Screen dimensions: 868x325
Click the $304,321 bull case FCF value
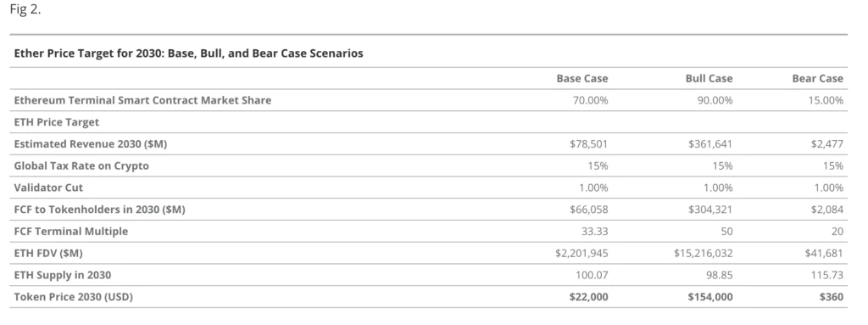pyautogui.click(x=710, y=209)
